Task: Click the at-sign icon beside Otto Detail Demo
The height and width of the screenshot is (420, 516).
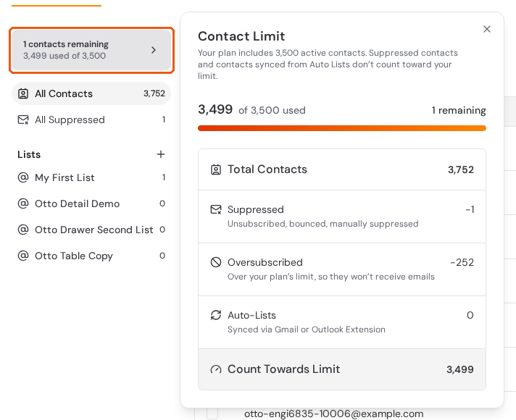Action: point(23,203)
